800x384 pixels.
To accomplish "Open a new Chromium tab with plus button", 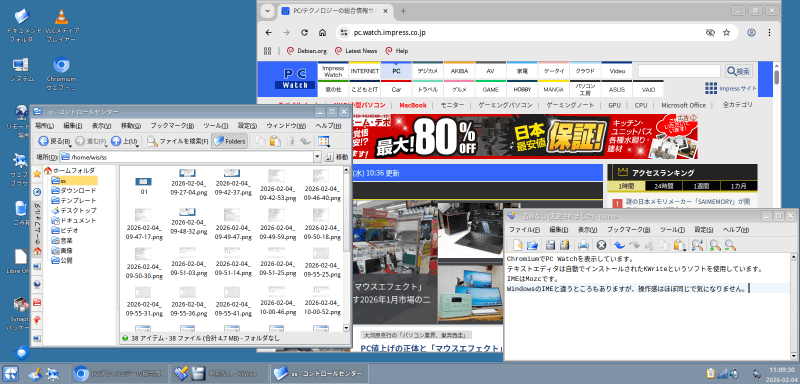I will pos(403,11).
